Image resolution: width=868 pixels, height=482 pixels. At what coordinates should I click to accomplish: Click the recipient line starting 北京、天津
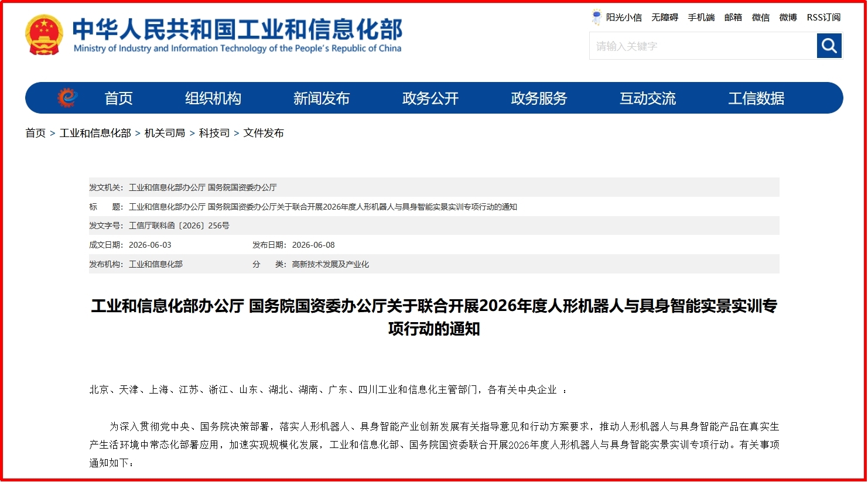[328, 389]
